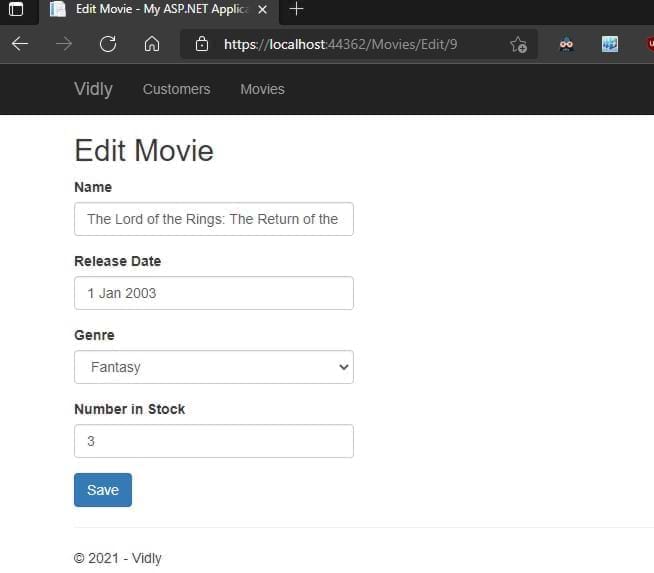Click the Genre label

tap(94, 335)
